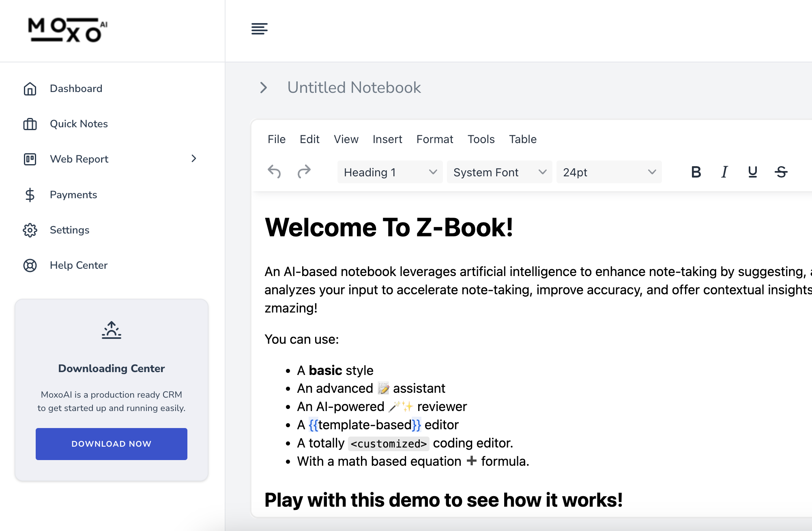
Task: Click the 'An advanced assistant' list item
Action: [x=371, y=388]
